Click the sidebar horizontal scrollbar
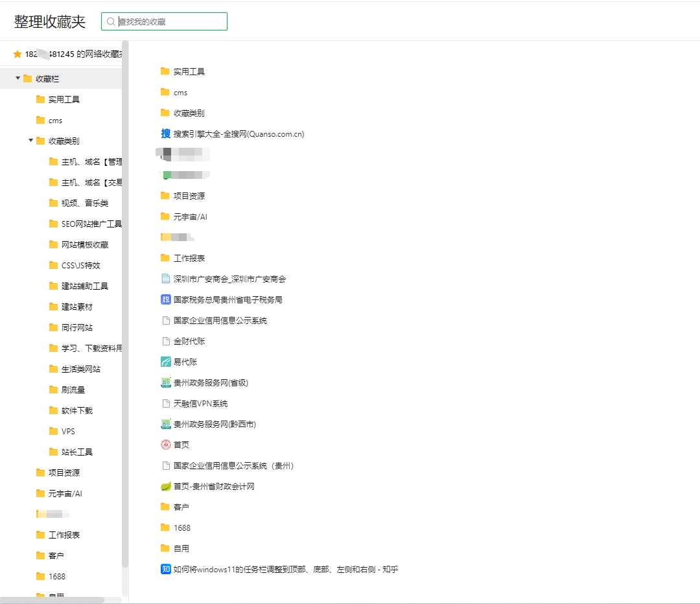700x604 pixels. (x=52, y=600)
